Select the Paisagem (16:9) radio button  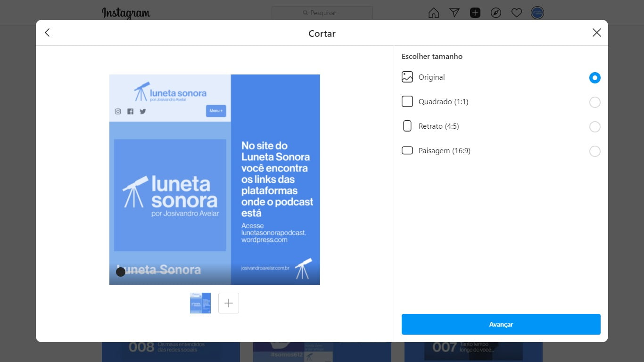pyautogui.click(x=594, y=151)
